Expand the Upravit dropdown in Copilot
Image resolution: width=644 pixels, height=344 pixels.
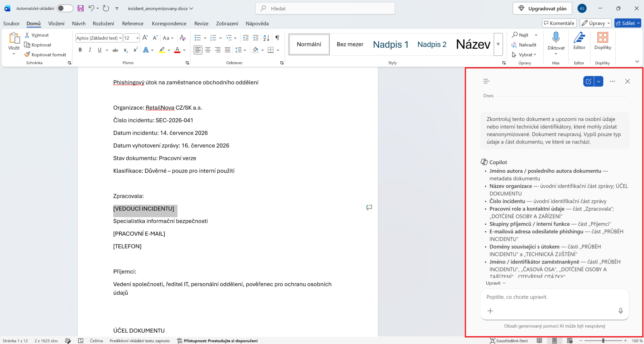(x=496, y=283)
